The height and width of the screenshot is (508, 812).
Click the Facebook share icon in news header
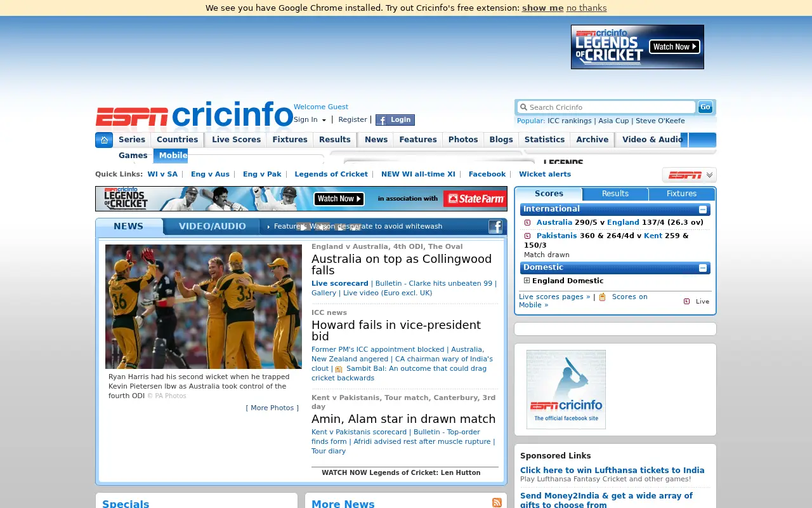pyautogui.click(x=495, y=227)
